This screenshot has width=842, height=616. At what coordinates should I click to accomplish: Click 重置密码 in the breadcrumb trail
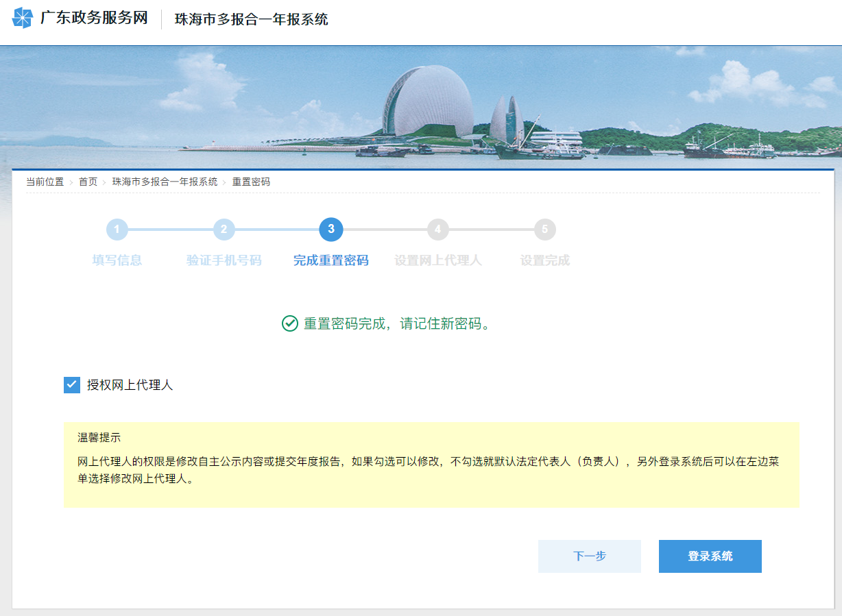pos(251,182)
